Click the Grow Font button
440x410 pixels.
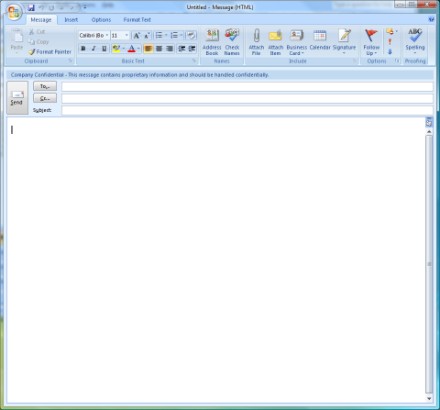point(136,35)
